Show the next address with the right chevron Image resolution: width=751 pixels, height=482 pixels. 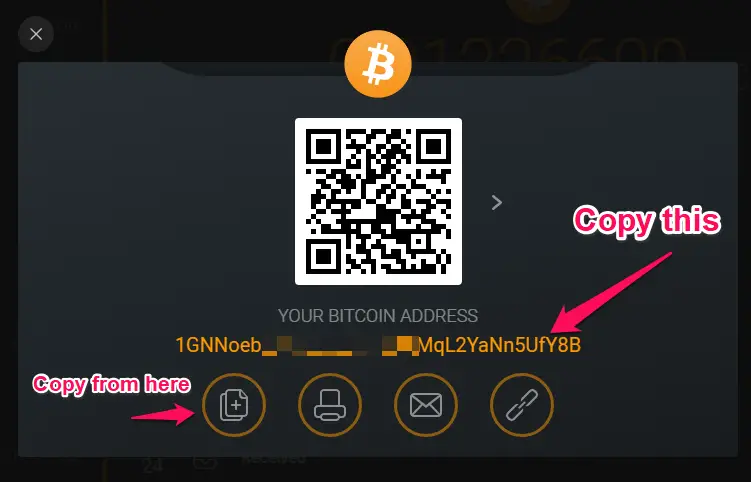click(497, 202)
